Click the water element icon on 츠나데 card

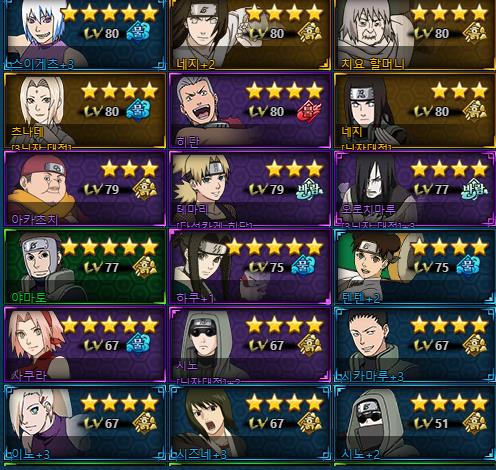tap(138, 111)
